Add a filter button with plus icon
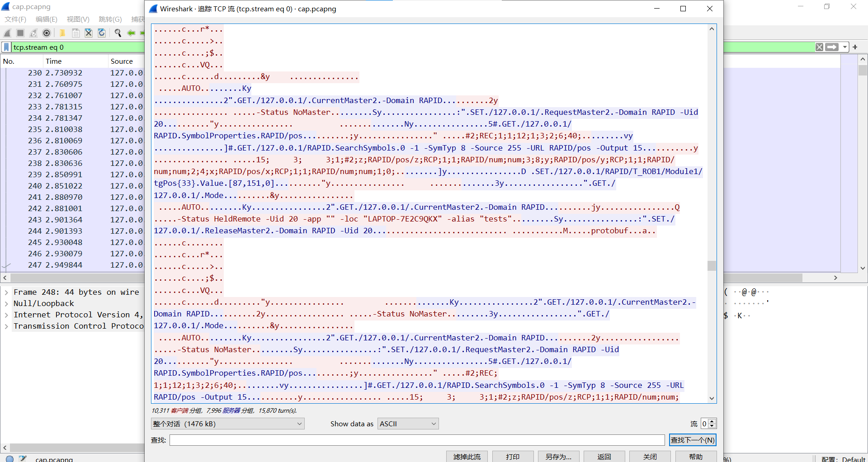868x462 pixels. click(855, 47)
